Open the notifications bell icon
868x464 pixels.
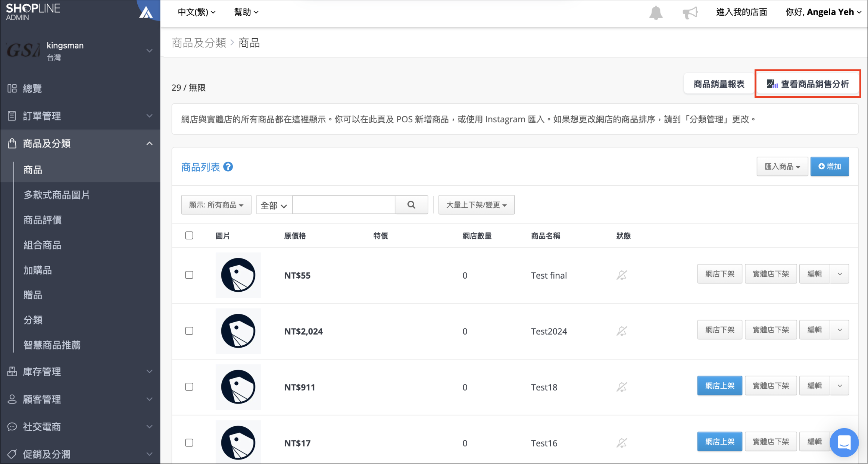(656, 13)
